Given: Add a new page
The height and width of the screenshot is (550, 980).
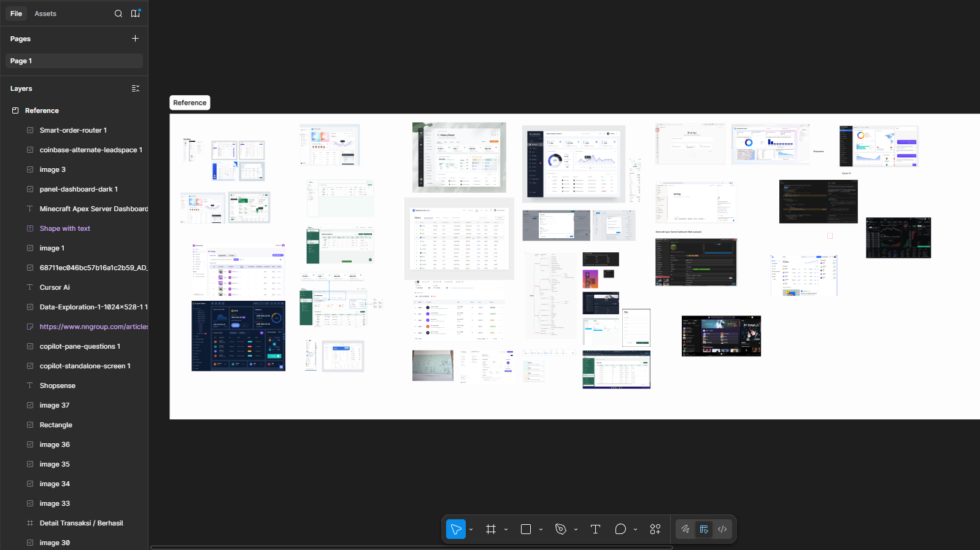Looking at the screenshot, I should pyautogui.click(x=135, y=39).
